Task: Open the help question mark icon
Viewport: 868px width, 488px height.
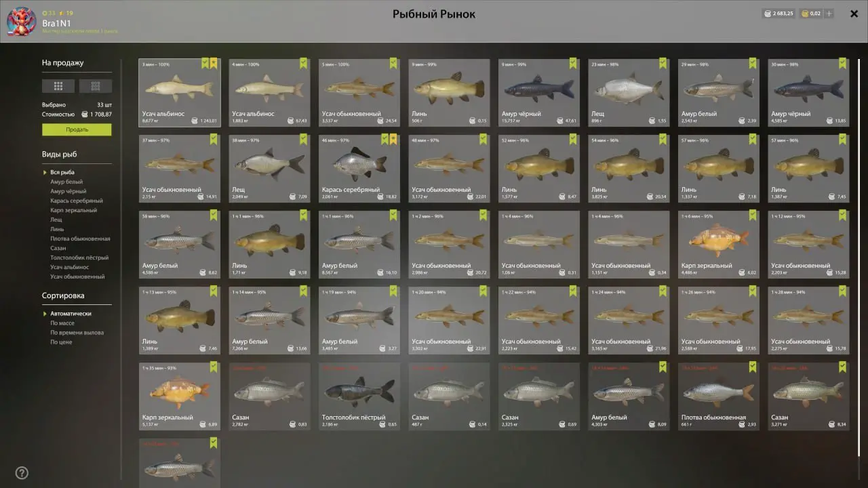Action: pos(22,473)
